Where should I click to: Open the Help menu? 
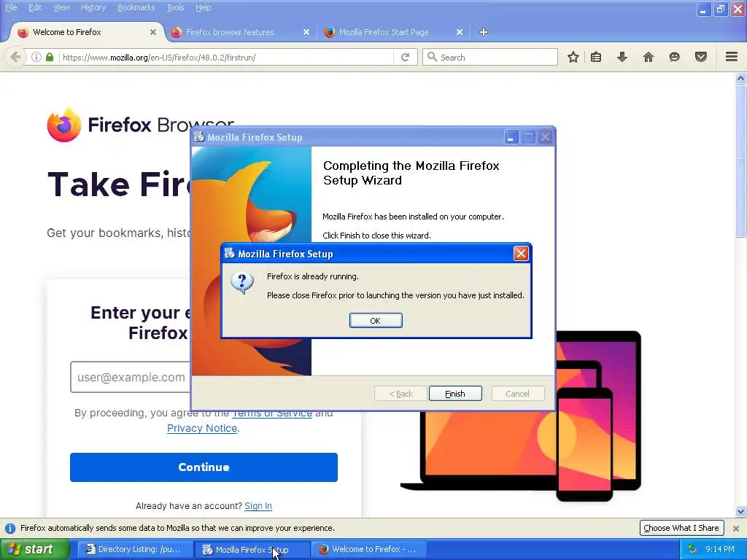(203, 7)
